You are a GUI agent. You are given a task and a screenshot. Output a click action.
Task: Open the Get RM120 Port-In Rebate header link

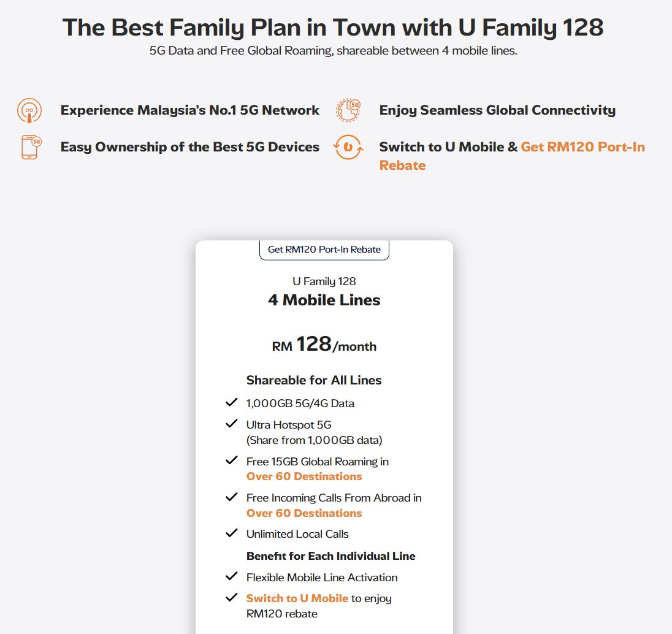(x=582, y=147)
